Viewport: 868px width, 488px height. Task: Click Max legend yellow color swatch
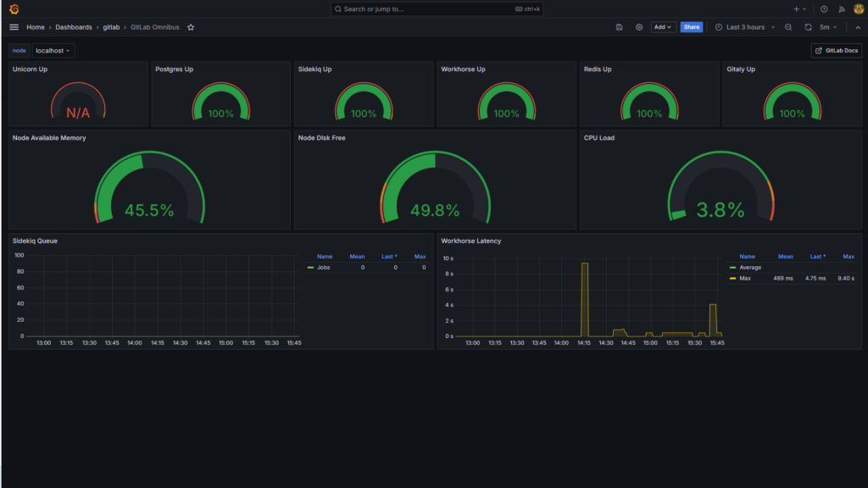click(x=733, y=278)
